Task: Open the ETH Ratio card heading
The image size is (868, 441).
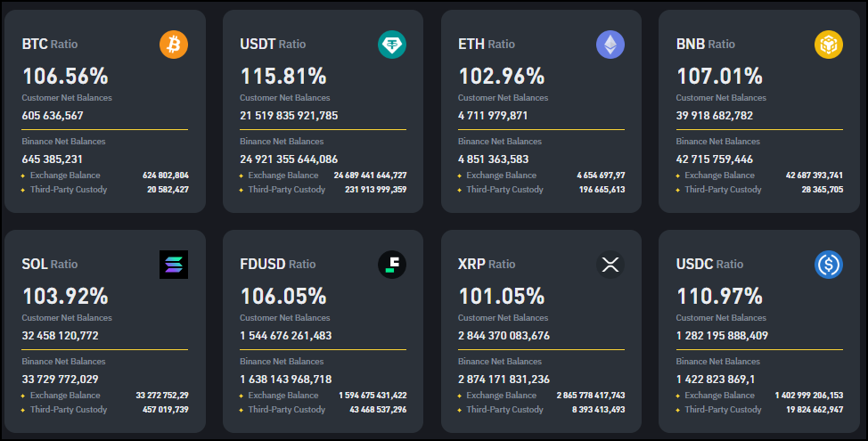Action: click(487, 44)
